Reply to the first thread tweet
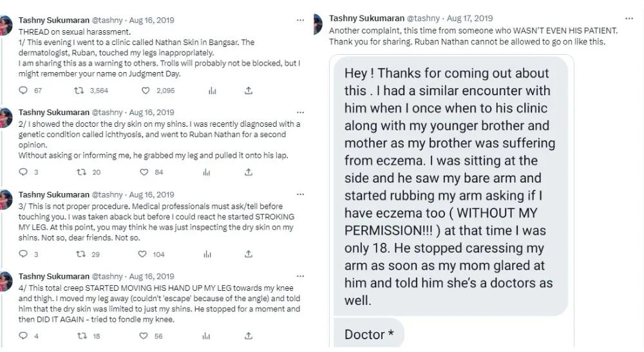Viewport: 644px width, 352px height. (x=24, y=91)
